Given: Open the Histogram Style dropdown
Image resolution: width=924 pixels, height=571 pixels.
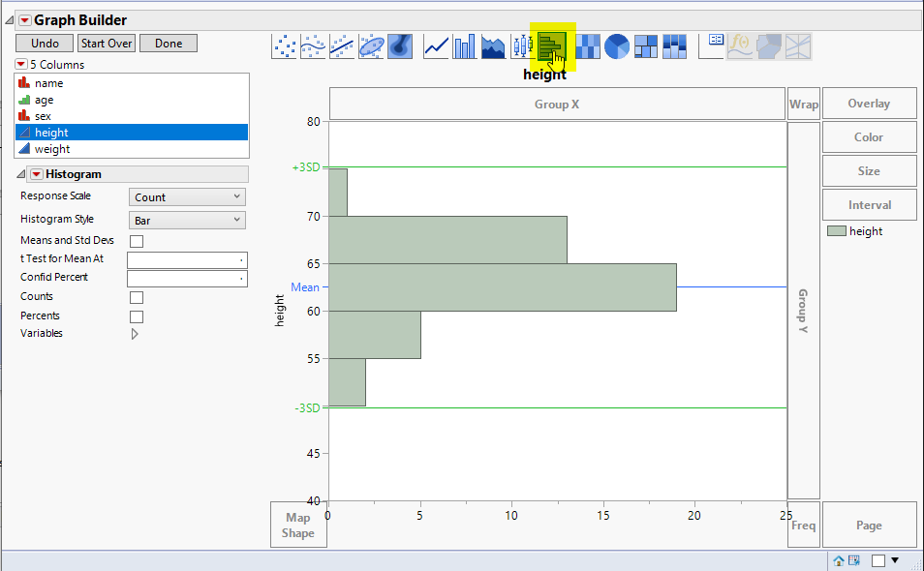Looking at the screenshot, I should [x=187, y=220].
